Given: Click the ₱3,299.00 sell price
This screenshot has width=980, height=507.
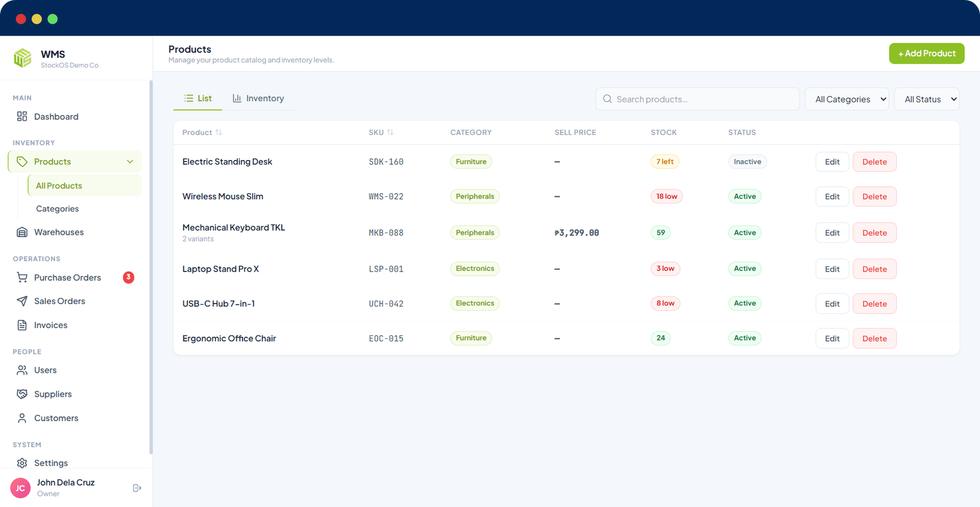Looking at the screenshot, I should 577,233.
